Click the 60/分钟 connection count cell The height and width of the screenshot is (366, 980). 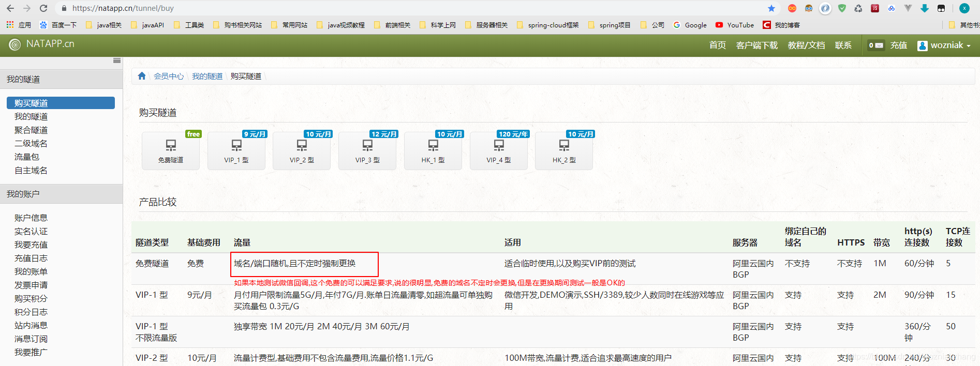pos(919,264)
